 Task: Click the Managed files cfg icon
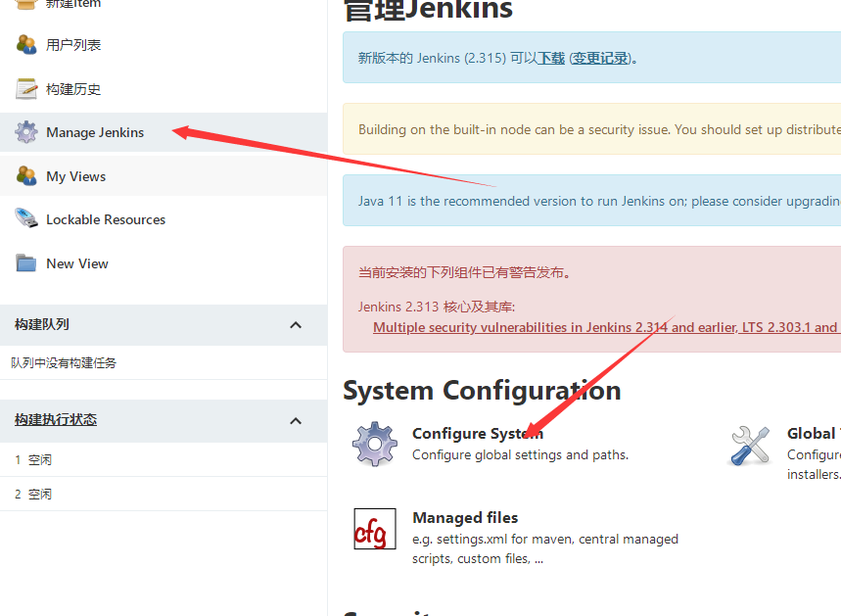coord(375,529)
